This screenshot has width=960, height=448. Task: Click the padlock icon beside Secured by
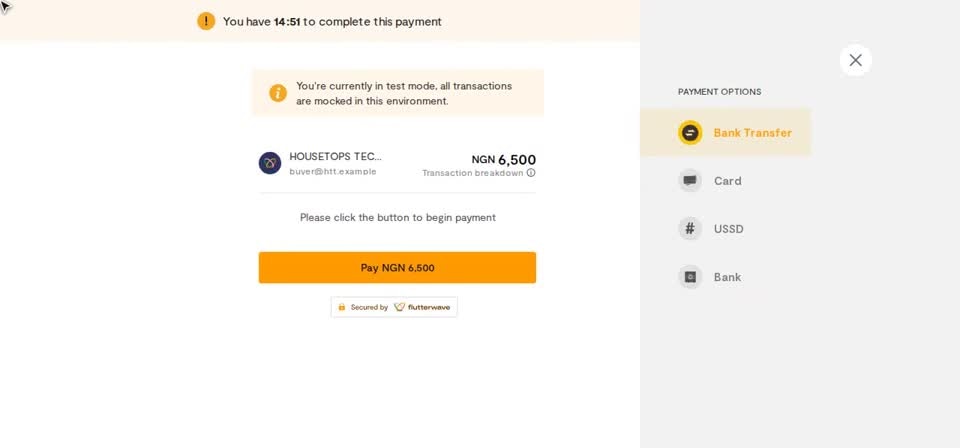coord(342,307)
